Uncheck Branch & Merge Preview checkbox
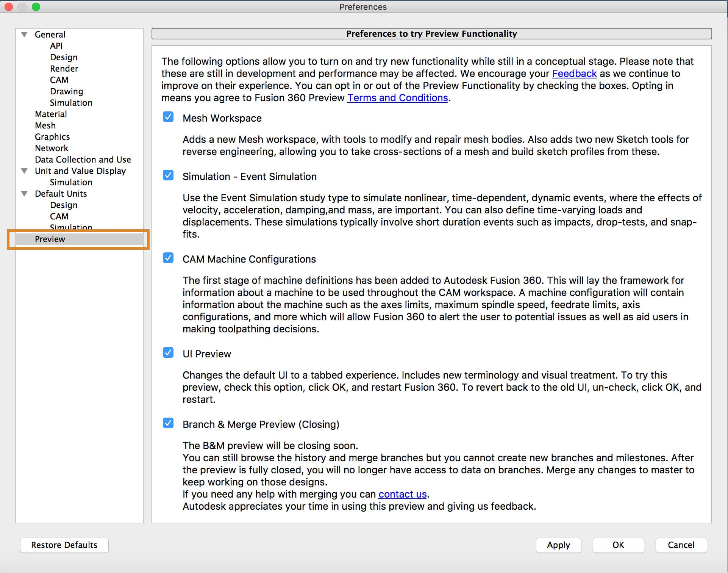The image size is (728, 573). click(168, 423)
